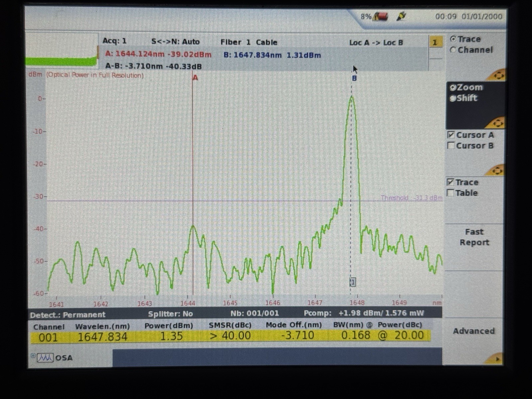Select the Shift mode radio button
The height and width of the screenshot is (399, 532).
(453, 98)
